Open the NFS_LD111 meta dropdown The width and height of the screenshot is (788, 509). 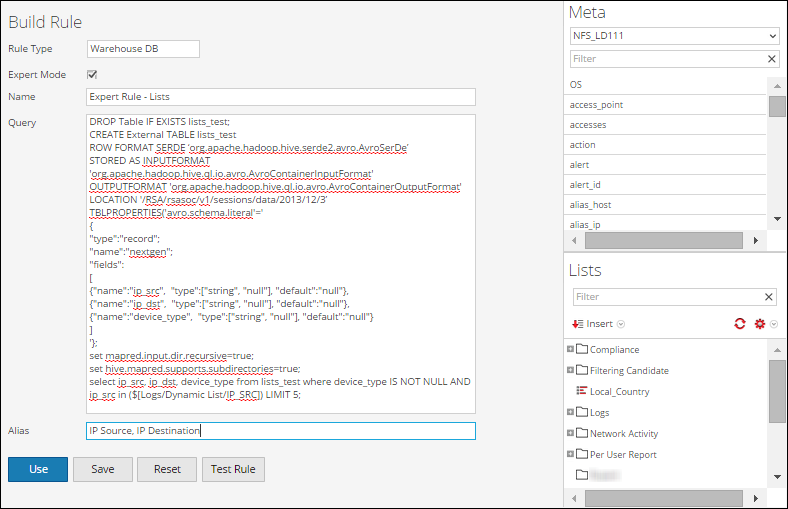tap(772, 36)
